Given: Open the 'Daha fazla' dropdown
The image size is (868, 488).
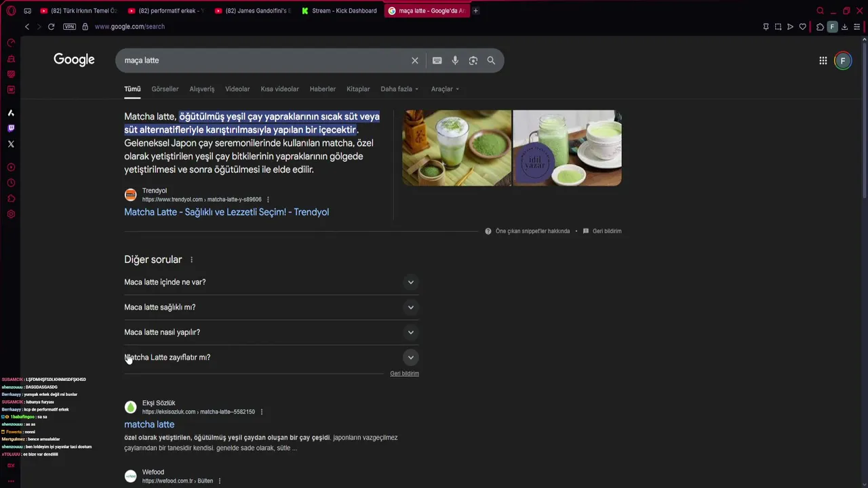Looking at the screenshot, I should [x=399, y=89].
